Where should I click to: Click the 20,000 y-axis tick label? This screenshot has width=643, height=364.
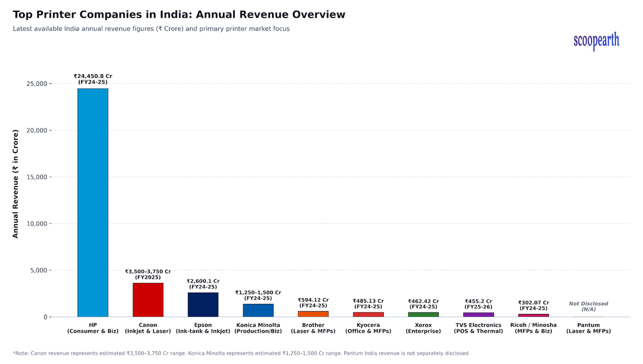pyautogui.click(x=37, y=131)
